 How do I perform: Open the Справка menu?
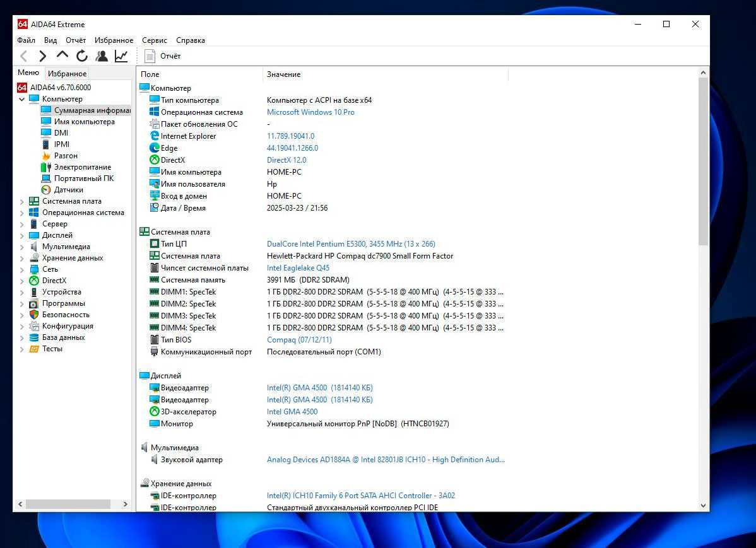click(x=191, y=40)
